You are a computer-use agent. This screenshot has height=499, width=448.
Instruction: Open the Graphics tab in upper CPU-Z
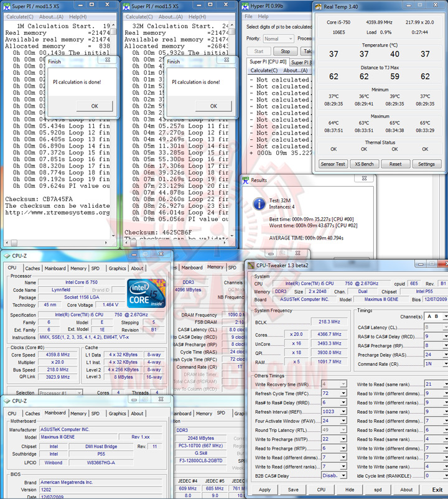(x=118, y=268)
